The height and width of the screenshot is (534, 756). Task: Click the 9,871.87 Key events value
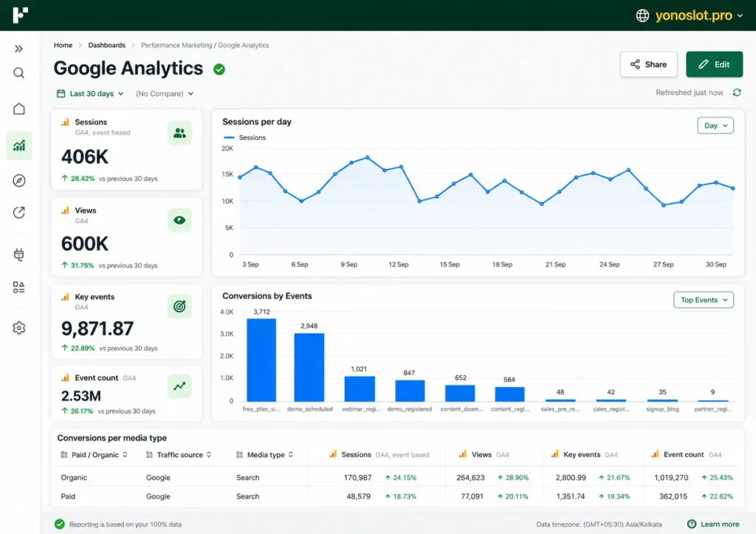[97, 329]
